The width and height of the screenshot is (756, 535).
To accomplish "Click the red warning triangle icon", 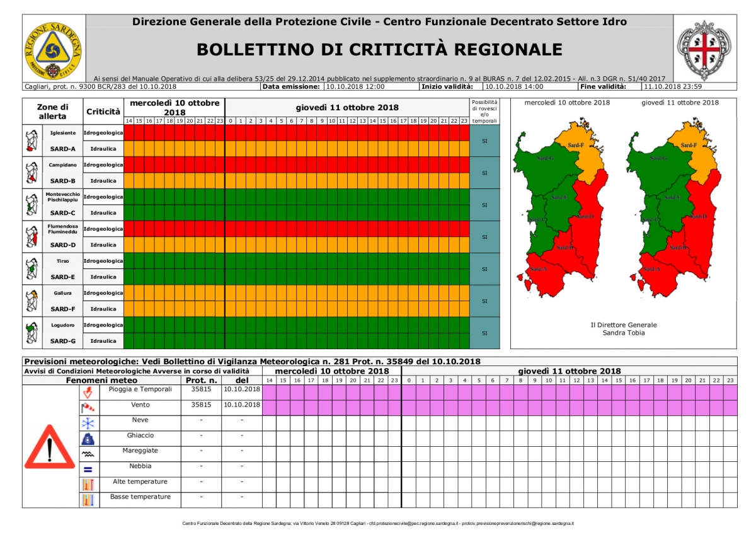I will tap(50, 447).
